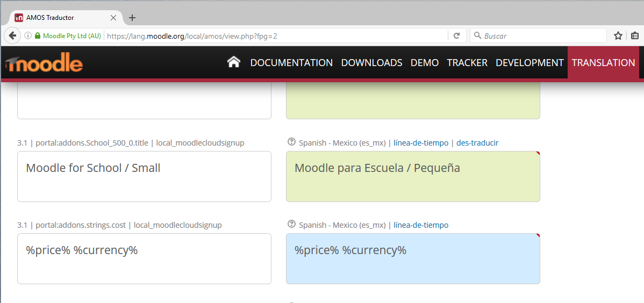644x303 pixels.
Task: Click the Moodle Pty Ltd (AU) identity label
Action: [72, 35]
